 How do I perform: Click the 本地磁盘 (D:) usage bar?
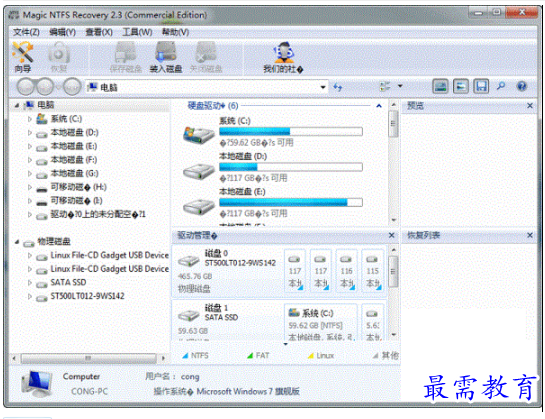tap(291, 167)
